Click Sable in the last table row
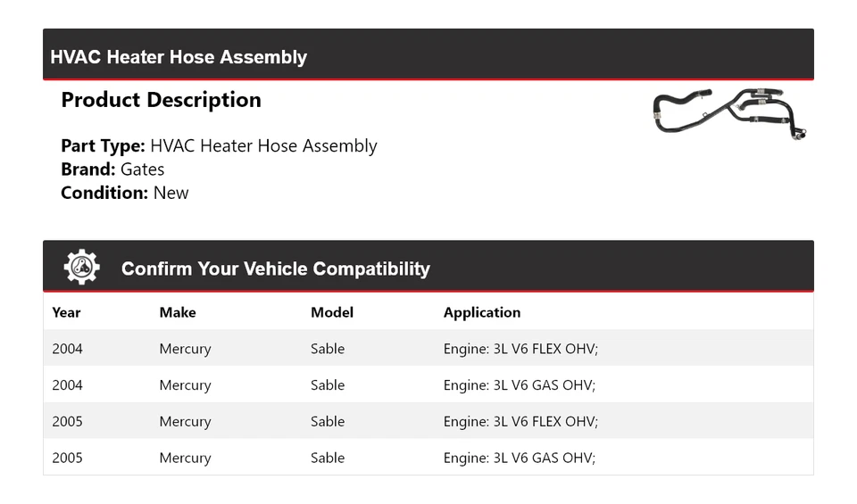 coord(328,458)
